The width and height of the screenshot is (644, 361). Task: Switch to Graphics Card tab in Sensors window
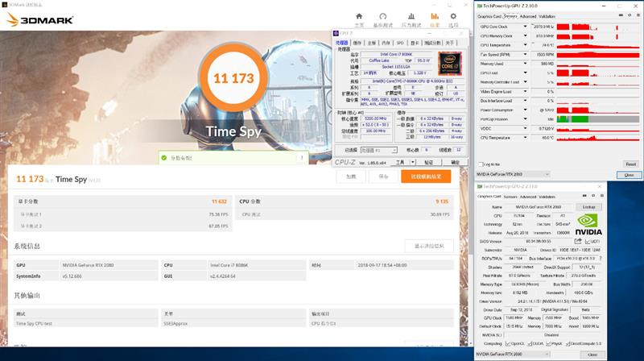pos(489,16)
